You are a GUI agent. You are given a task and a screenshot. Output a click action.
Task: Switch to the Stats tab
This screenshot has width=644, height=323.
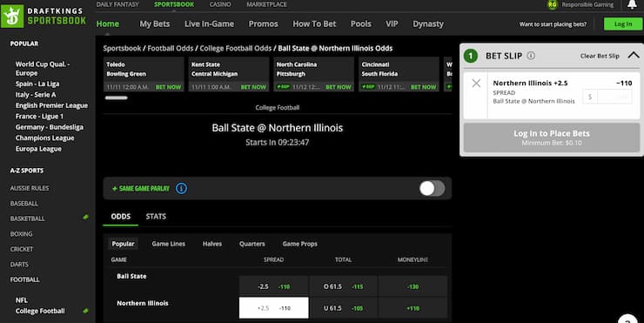tap(156, 217)
